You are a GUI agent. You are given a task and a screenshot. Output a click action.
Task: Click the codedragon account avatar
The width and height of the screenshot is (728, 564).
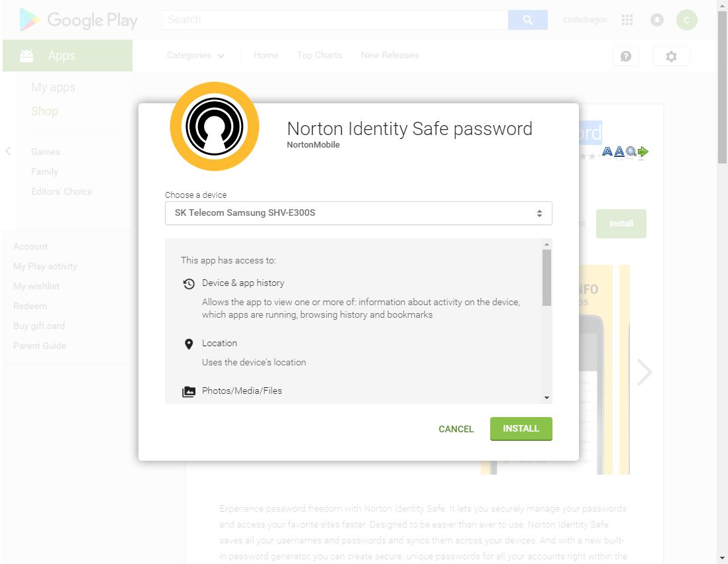pyautogui.click(x=687, y=20)
